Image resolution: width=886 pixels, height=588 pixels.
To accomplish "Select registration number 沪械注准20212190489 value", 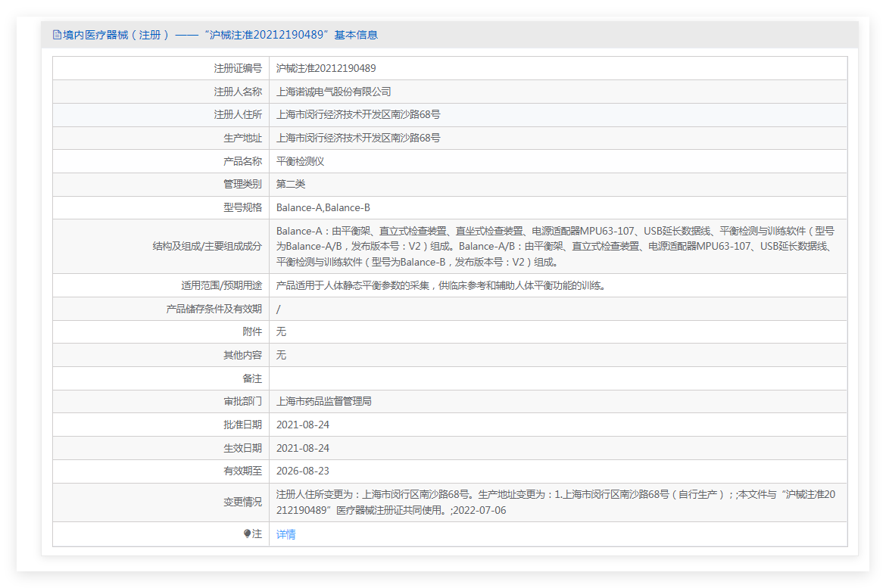I will pos(326,68).
